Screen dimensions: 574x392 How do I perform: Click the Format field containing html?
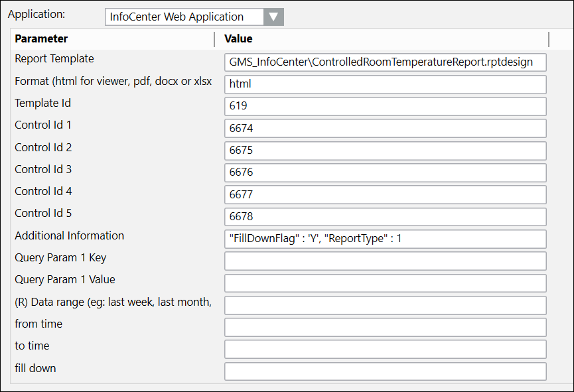385,84
